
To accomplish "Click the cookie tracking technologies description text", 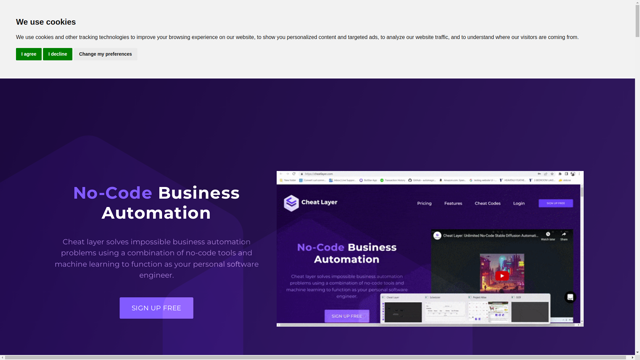I will pyautogui.click(x=297, y=37).
